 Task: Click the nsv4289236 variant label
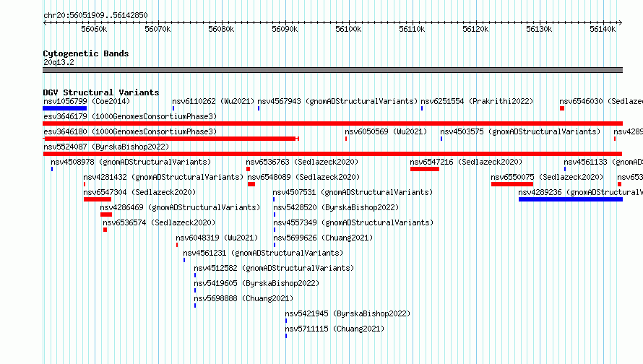pyautogui.click(x=581, y=192)
